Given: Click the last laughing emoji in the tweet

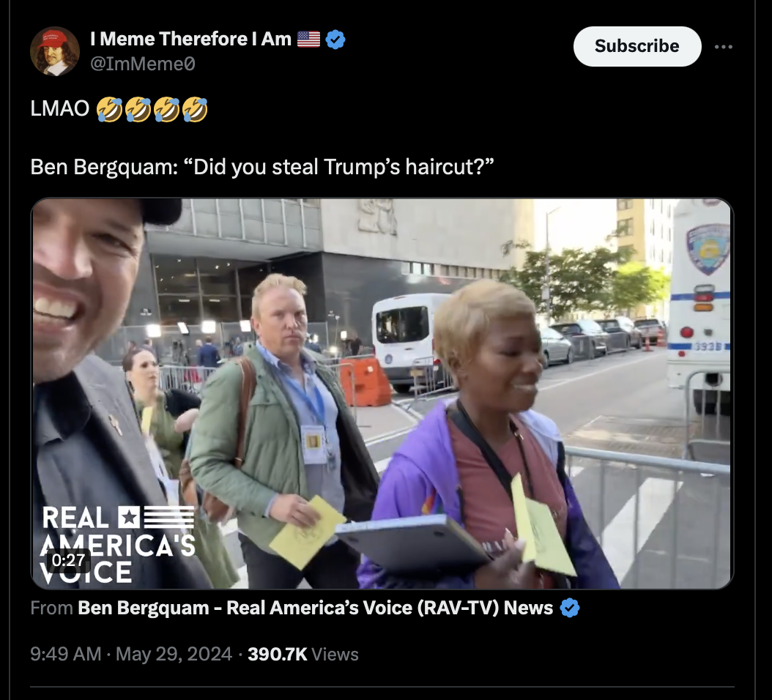Looking at the screenshot, I should (195, 109).
